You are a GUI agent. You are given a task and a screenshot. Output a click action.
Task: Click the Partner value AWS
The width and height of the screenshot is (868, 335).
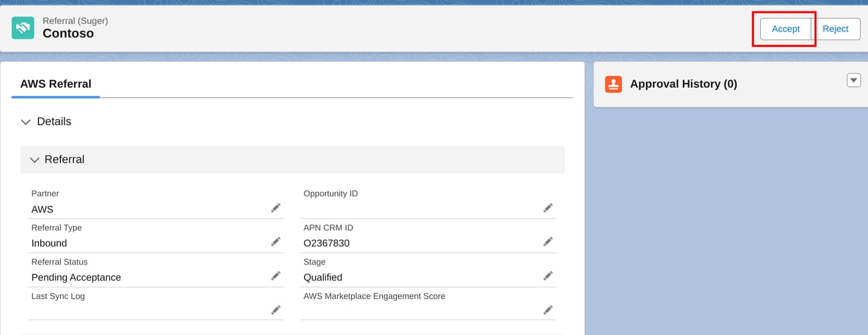tap(42, 209)
